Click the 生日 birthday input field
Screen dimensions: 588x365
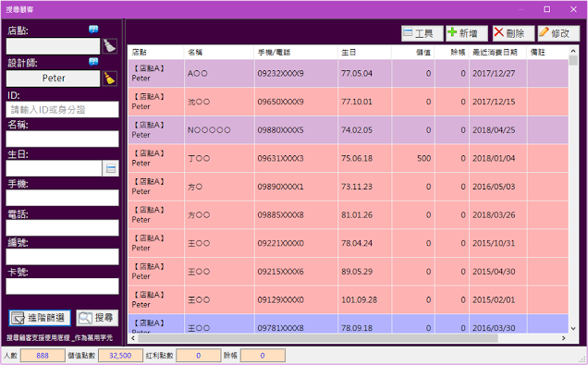click(x=54, y=168)
